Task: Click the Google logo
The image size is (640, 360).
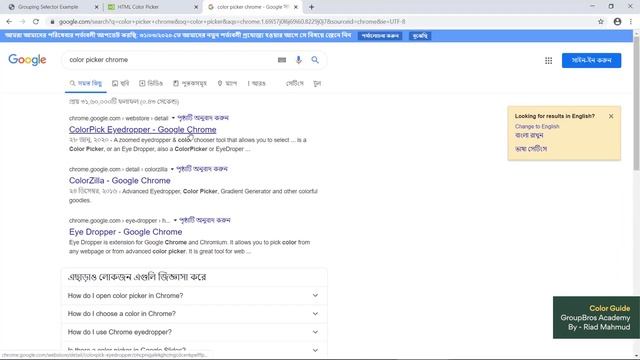Action: pos(27,60)
